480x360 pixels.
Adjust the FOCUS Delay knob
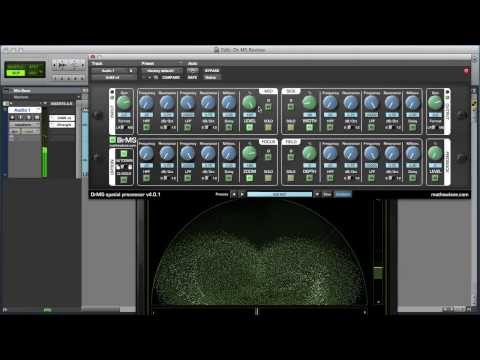point(229,153)
